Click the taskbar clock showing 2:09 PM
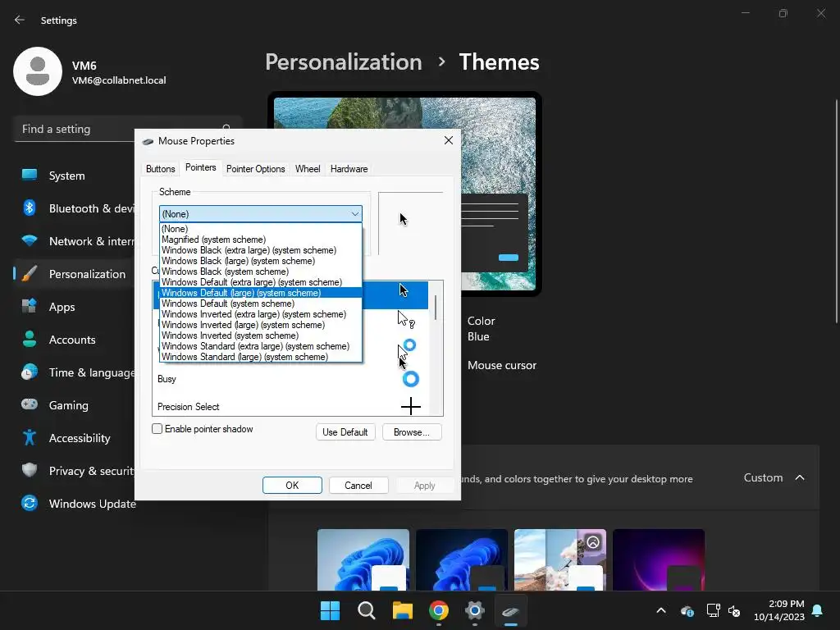The width and height of the screenshot is (840, 630). 779,610
